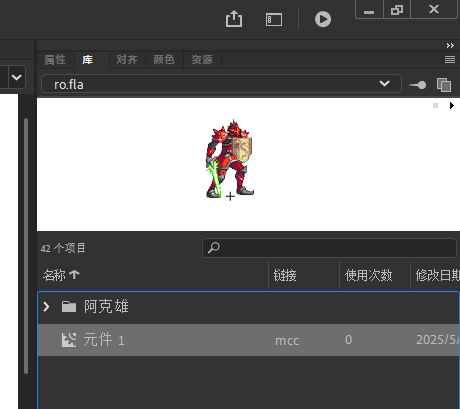The image size is (460, 409).
Task: Open the Share/Publish export icon
Action: 234,19
